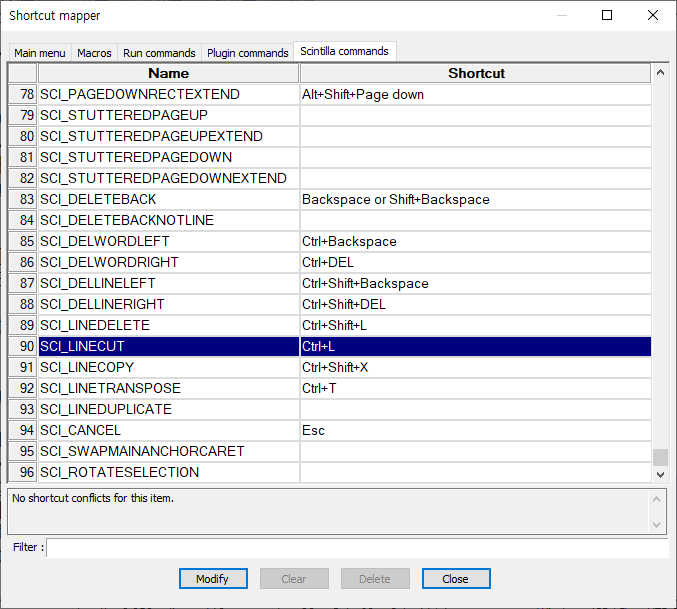Click the conflict box scroll down arrow
677x609 pixels.
tap(657, 524)
